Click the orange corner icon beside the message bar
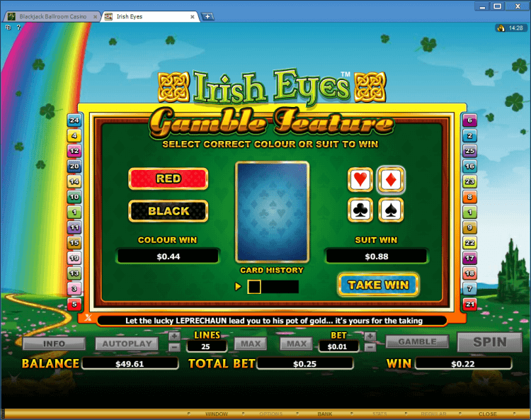Screen dimensions: 531x420 88,317
